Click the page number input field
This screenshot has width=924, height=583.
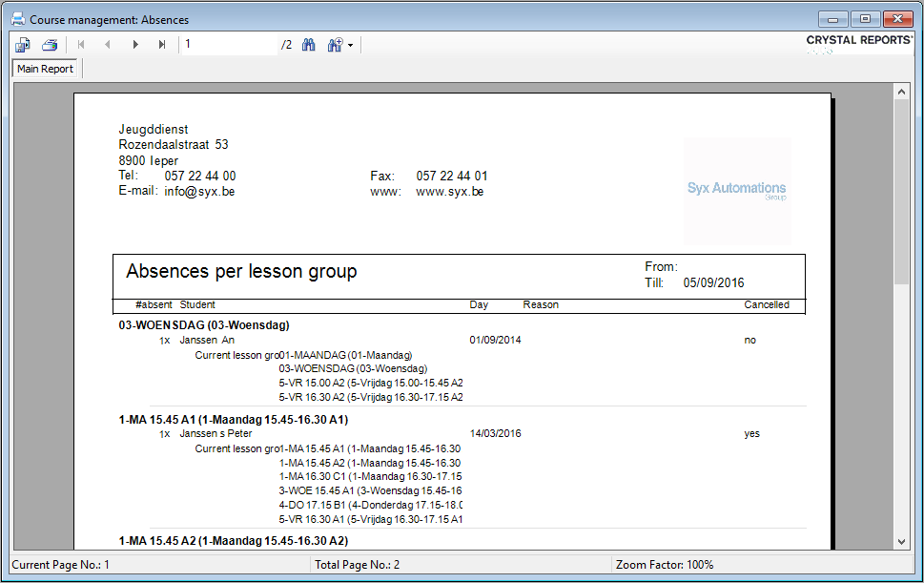[x=229, y=45]
